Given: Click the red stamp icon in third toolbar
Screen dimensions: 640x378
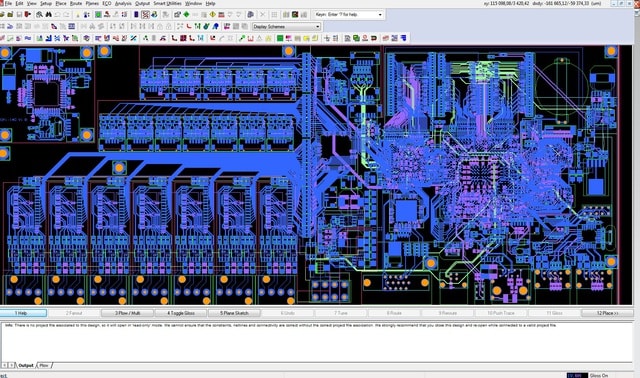Looking at the screenshot, I should 365,38.
